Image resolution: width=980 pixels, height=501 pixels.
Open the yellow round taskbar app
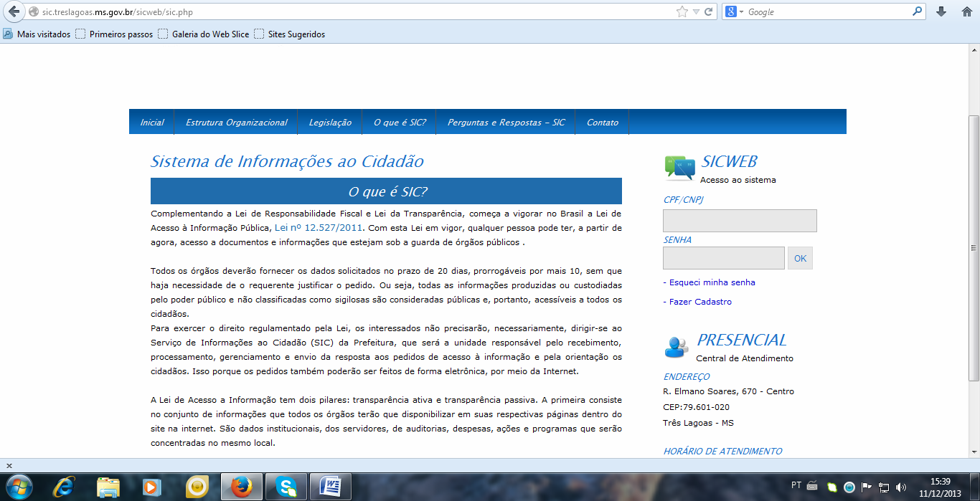(197, 487)
